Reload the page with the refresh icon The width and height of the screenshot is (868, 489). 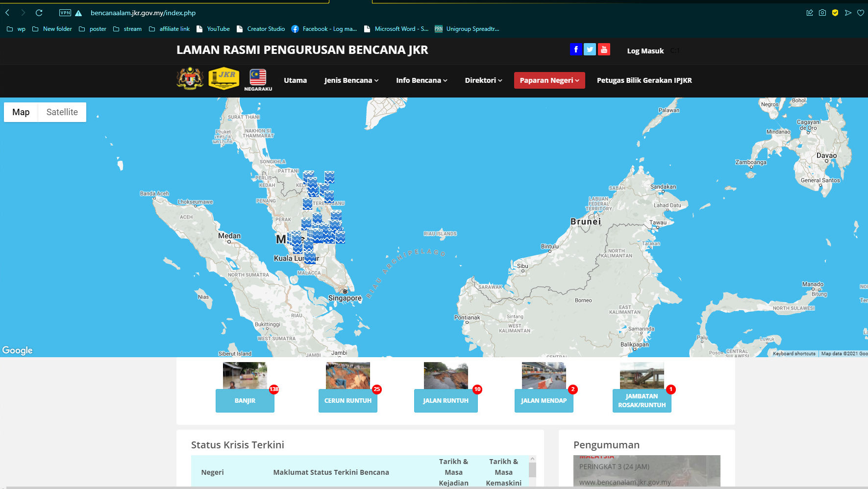(39, 13)
